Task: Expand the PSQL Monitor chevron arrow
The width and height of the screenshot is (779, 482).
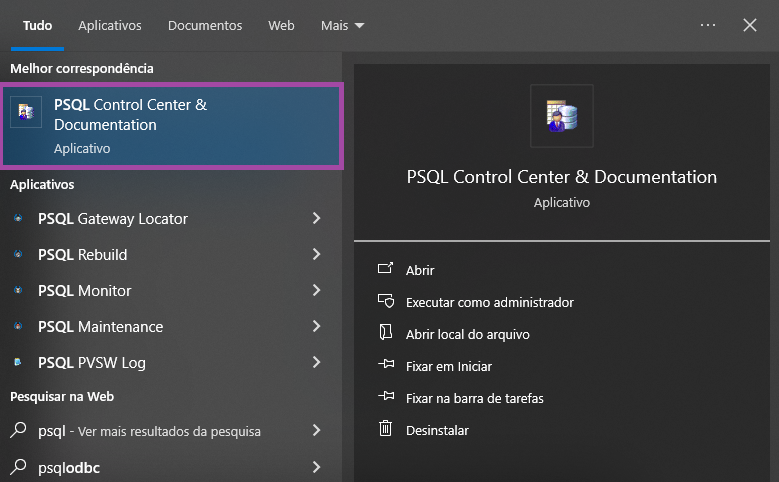Action: pyautogui.click(x=316, y=290)
